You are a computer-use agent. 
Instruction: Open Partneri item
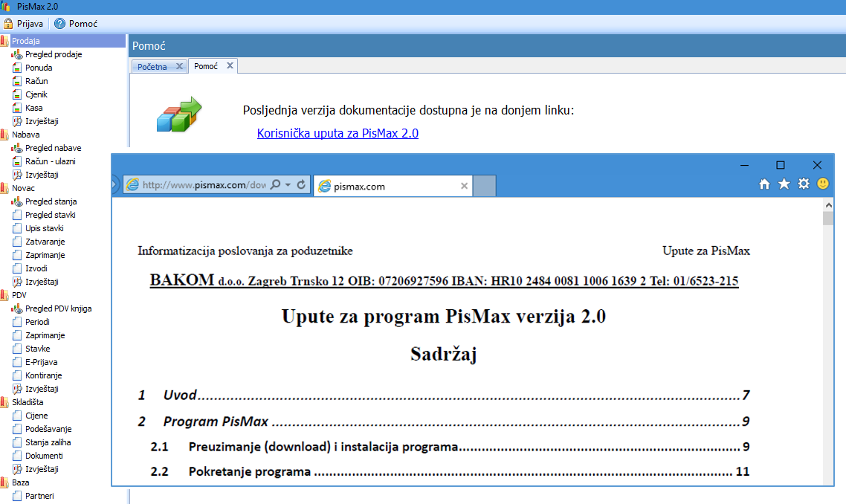pyautogui.click(x=39, y=496)
